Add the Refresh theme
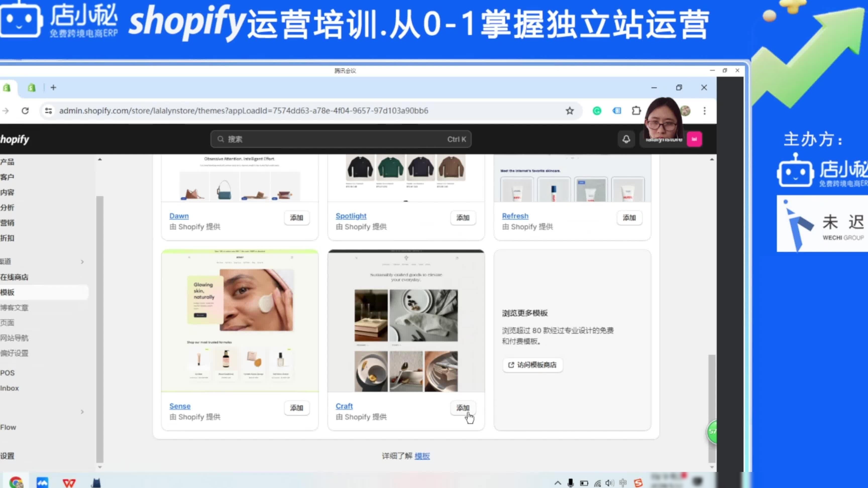868x488 pixels. (x=629, y=218)
